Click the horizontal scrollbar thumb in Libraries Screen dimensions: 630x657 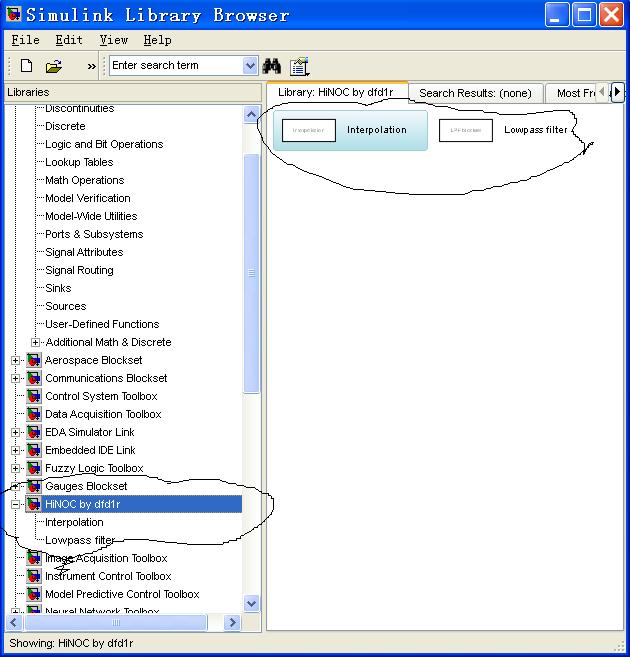(116, 623)
